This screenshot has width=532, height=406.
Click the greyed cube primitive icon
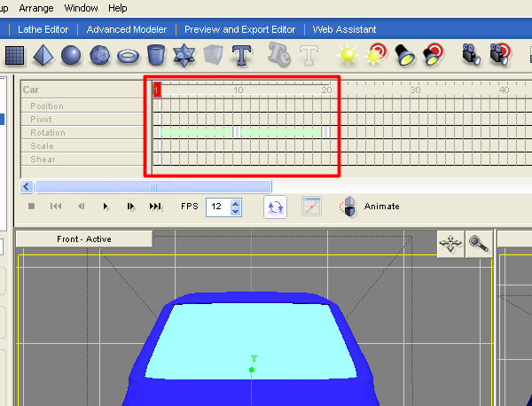tap(213, 55)
